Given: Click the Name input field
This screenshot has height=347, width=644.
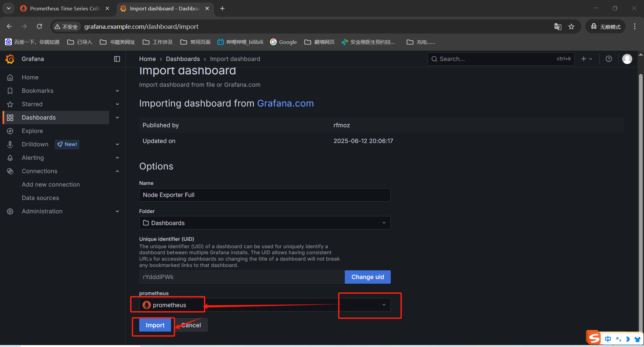Looking at the screenshot, I should click(265, 195).
